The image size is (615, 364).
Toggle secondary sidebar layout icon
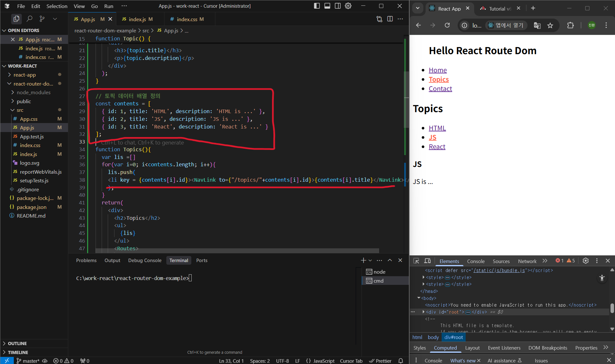338,6
